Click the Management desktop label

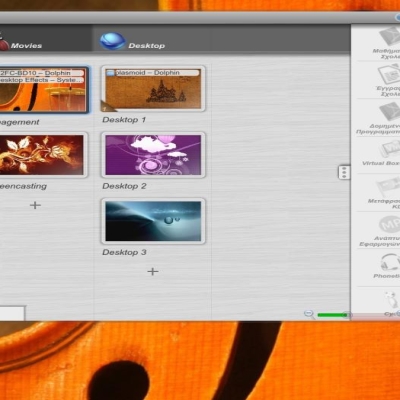20,122
